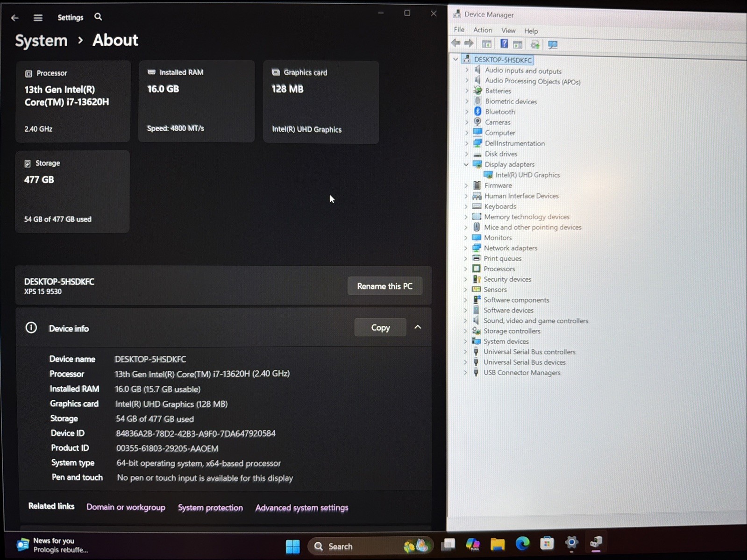The image size is (747, 560).
Task: Collapse the Display adapters tree arrow
Action: coord(466,164)
